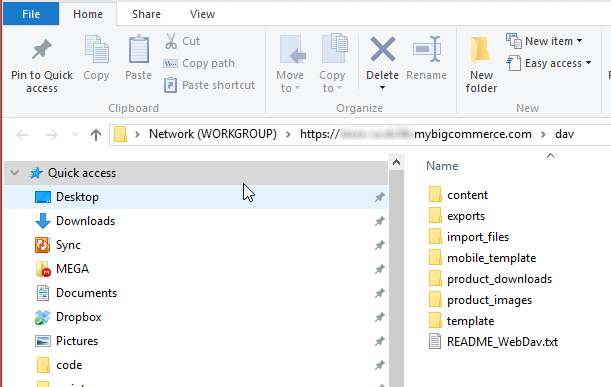This screenshot has height=387, width=611.
Task: Select the template folder
Action: click(x=461, y=321)
